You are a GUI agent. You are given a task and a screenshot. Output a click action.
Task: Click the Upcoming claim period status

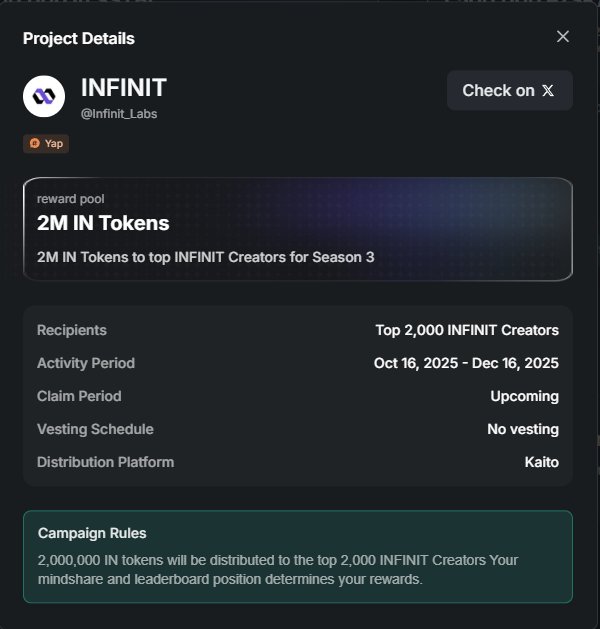[524, 396]
